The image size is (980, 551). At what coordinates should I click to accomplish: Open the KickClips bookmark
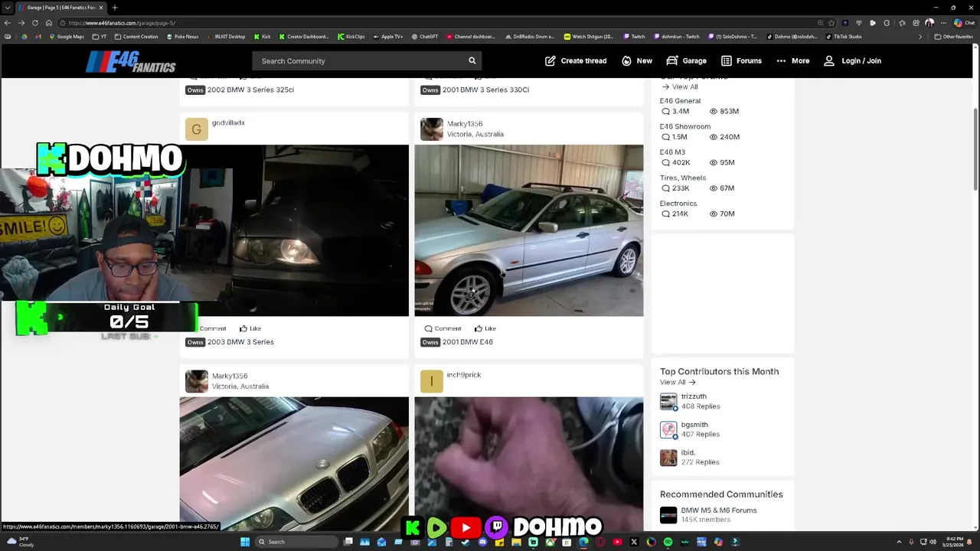pos(351,37)
